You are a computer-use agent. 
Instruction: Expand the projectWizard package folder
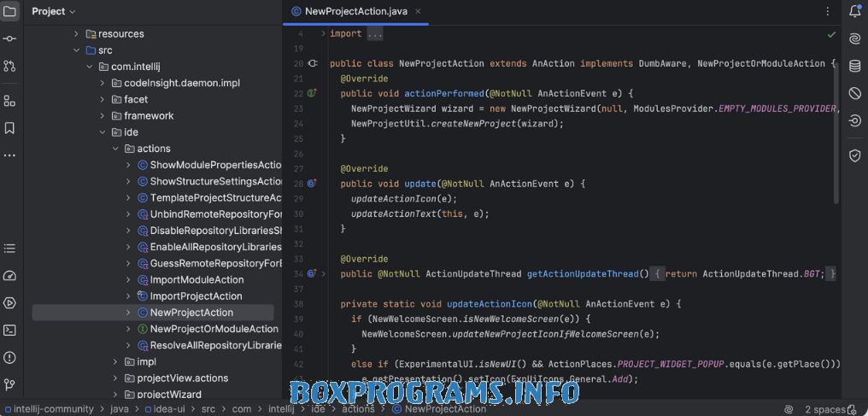[x=115, y=395]
